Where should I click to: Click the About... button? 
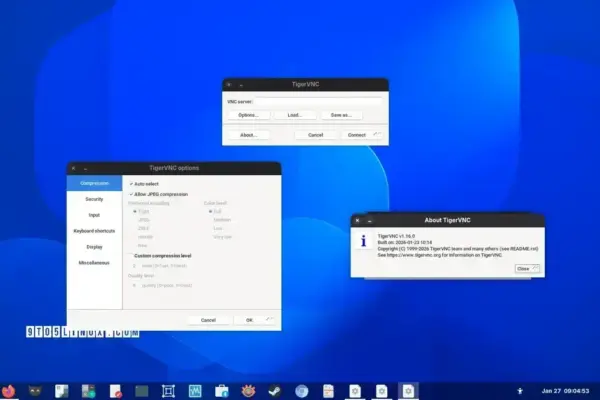tap(248, 135)
